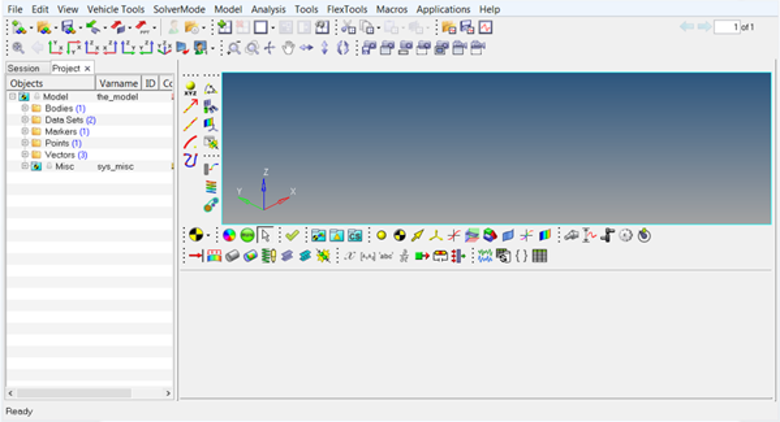Viewport: 780px width, 422px height.
Task: Click the red arrow Vectors tool
Action: 190,106
